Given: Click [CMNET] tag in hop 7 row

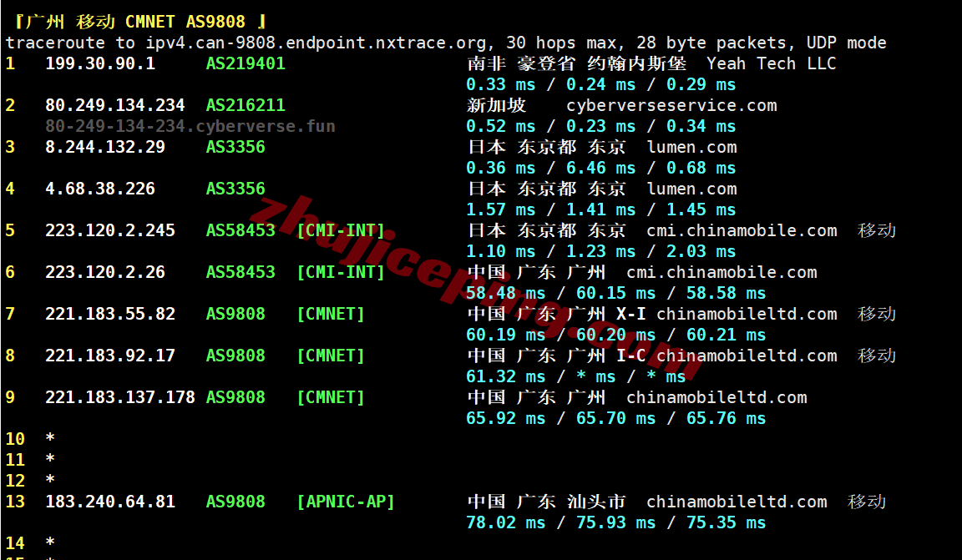Looking at the screenshot, I should click(331, 314).
